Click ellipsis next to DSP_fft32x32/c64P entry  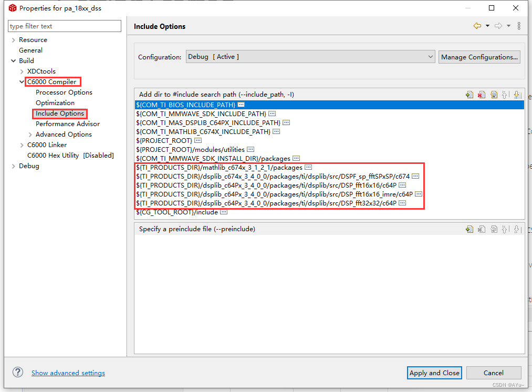tap(402, 203)
